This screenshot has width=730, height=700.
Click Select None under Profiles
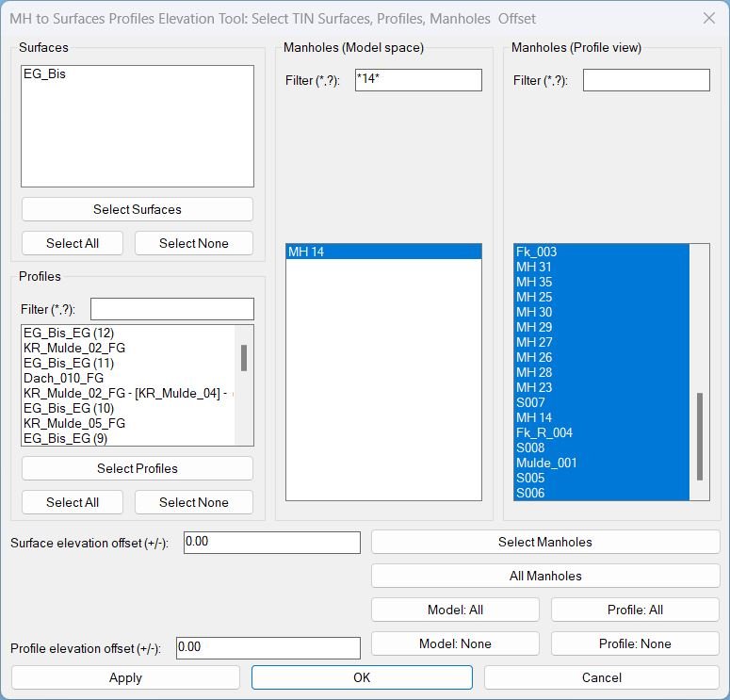pyautogui.click(x=194, y=502)
